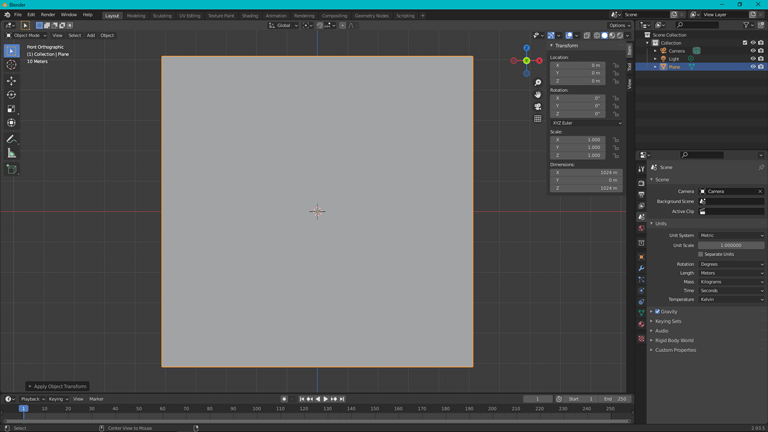
Task: Activate the Move tool
Action: (11, 81)
